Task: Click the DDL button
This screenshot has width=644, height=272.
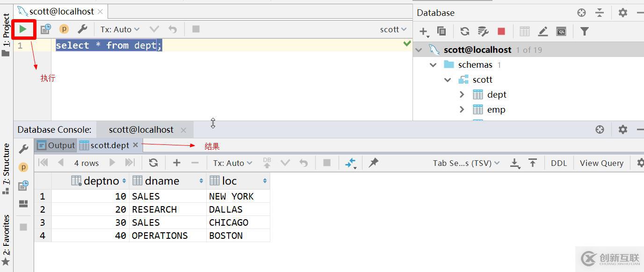Action: (559, 163)
